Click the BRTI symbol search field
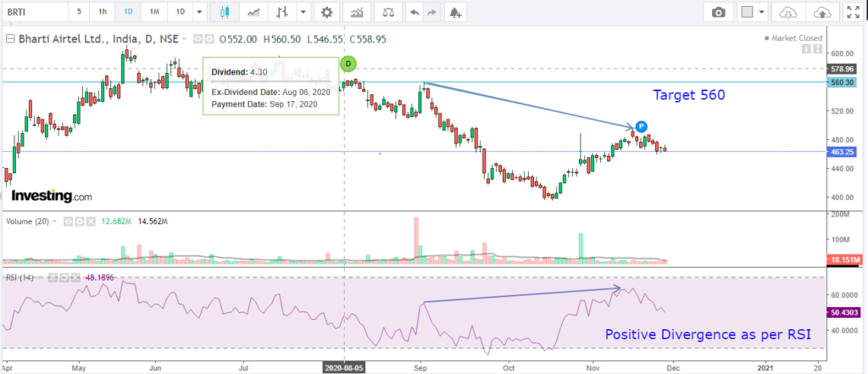Viewport: 868px width, 374px height. [33, 13]
